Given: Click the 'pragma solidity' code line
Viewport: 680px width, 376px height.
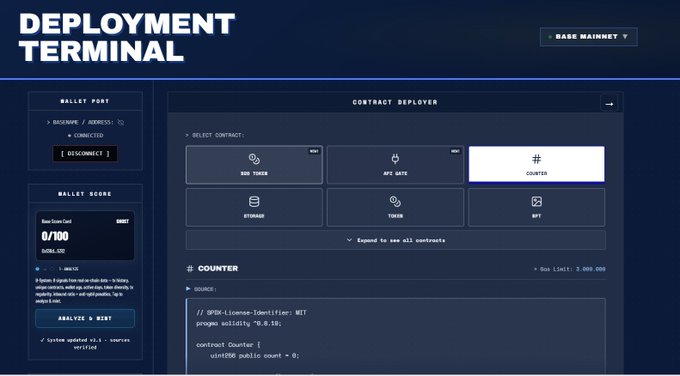Looking at the screenshot, I should (x=239, y=324).
